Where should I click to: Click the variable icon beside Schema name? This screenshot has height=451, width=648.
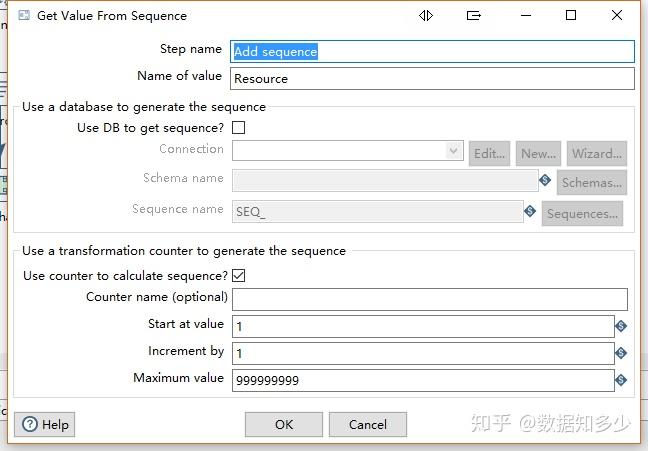point(545,181)
